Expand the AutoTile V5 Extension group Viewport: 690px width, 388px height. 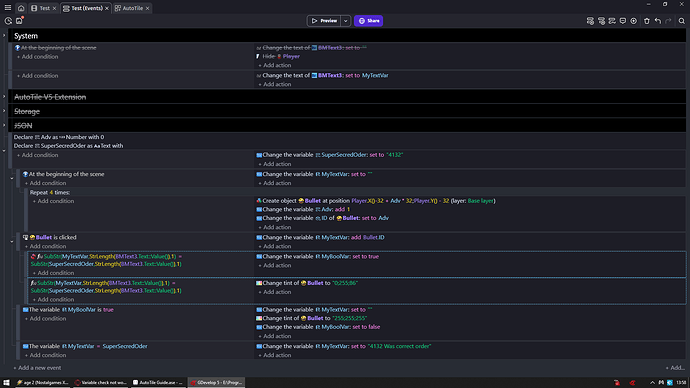(4, 97)
